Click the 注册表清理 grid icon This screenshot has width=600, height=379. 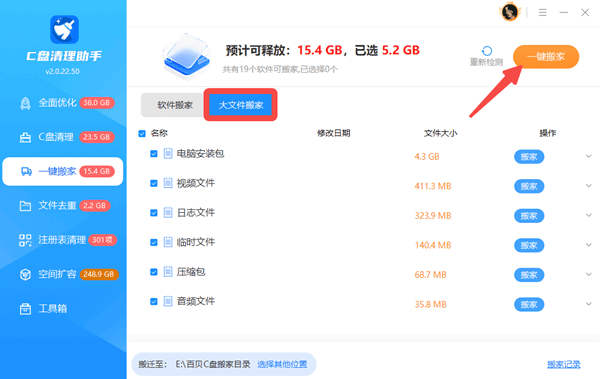[x=25, y=240]
